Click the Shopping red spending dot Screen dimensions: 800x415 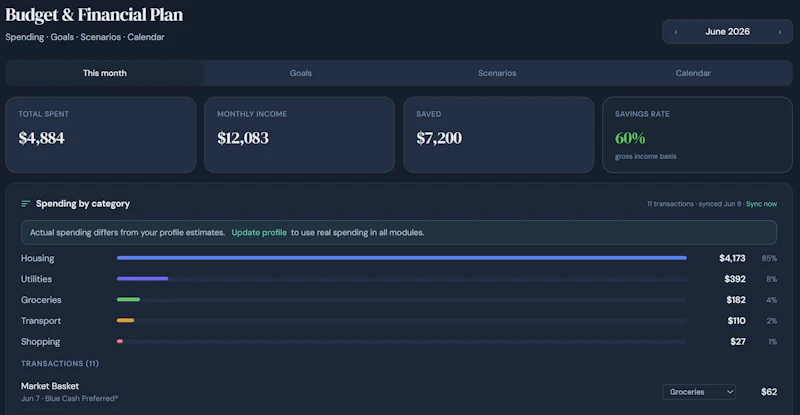click(x=120, y=341)
